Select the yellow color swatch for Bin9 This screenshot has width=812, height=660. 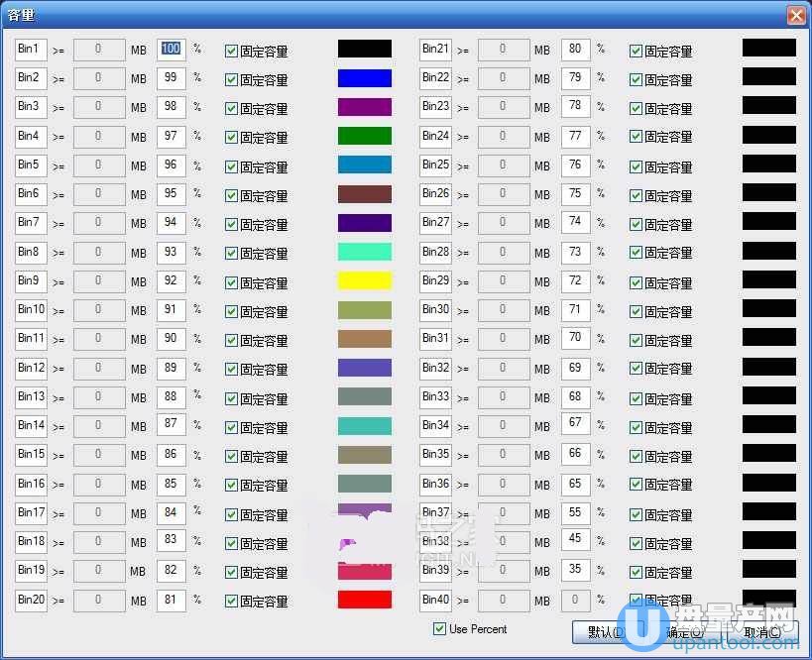(x=364, y=280)
